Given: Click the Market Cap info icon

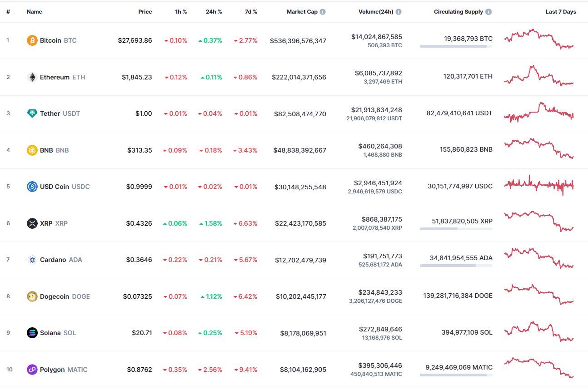Looking at the screenshot, I should (x=323, y=12).
